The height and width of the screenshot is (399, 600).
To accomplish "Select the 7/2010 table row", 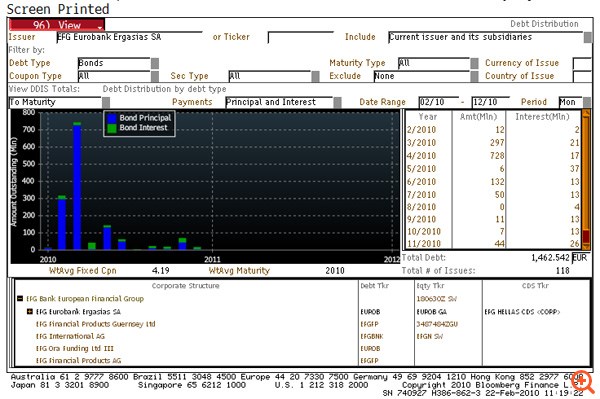I will [493, 194].
